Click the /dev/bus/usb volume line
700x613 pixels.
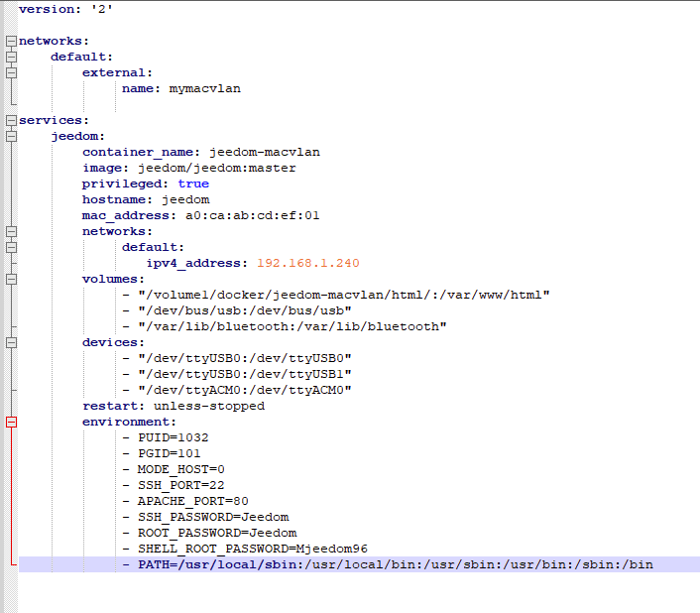point(237,310)
